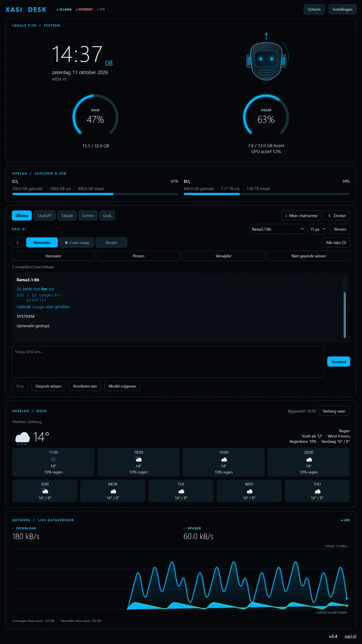Click the partly cloudy icon for SUN

[45, 491]
